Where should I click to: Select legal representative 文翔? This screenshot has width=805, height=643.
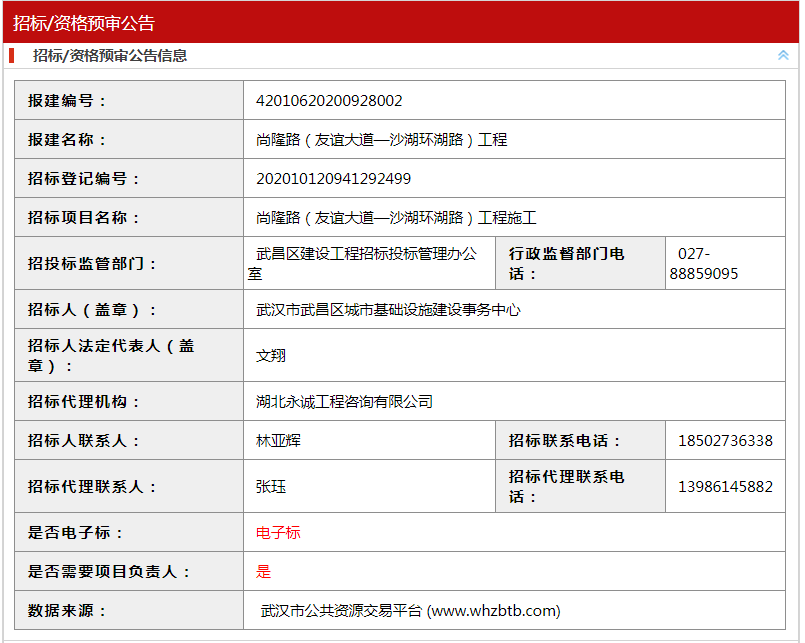pos(271,355)
